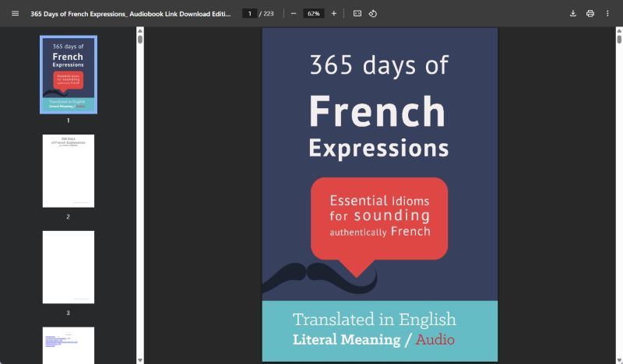This screenshot has height=364, width=623.
Task: Download the PDF file
Action: (573, 13)
